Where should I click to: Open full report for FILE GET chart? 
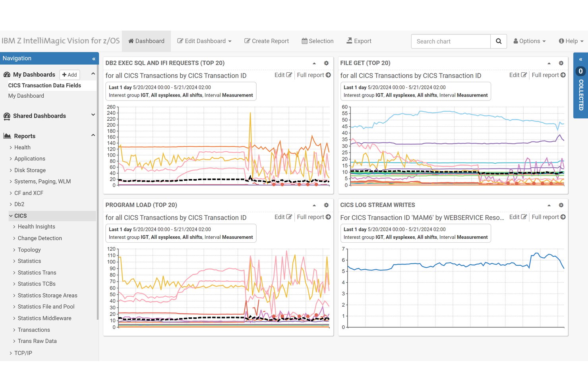coord(549,75)
